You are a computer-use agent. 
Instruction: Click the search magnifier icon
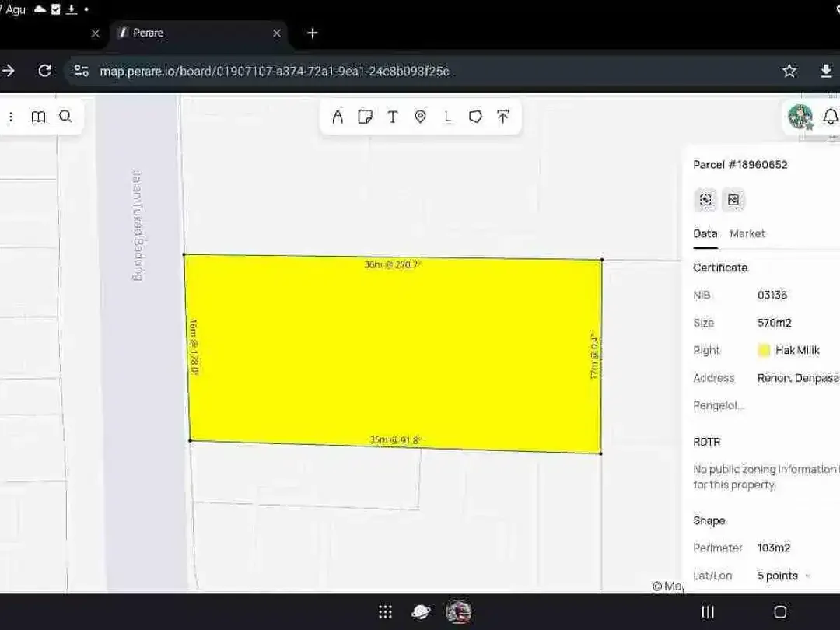pyautogui.click(x=65, y=116)
